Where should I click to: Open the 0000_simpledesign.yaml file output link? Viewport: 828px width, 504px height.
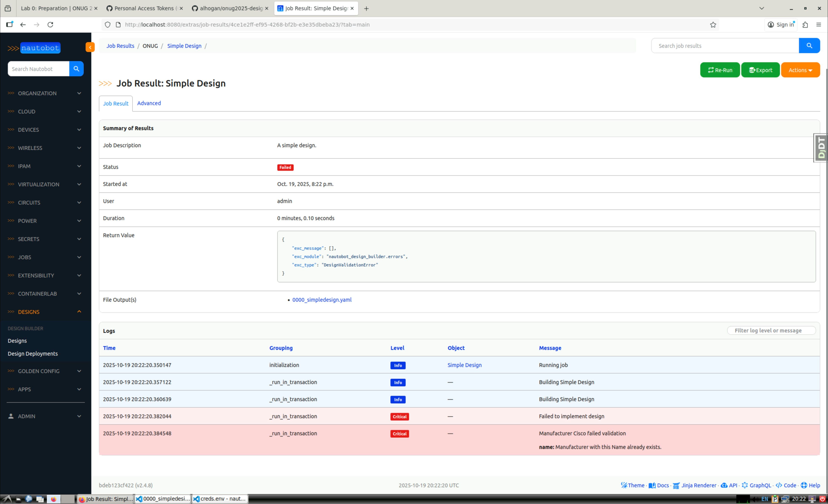(x=322, y=300)
